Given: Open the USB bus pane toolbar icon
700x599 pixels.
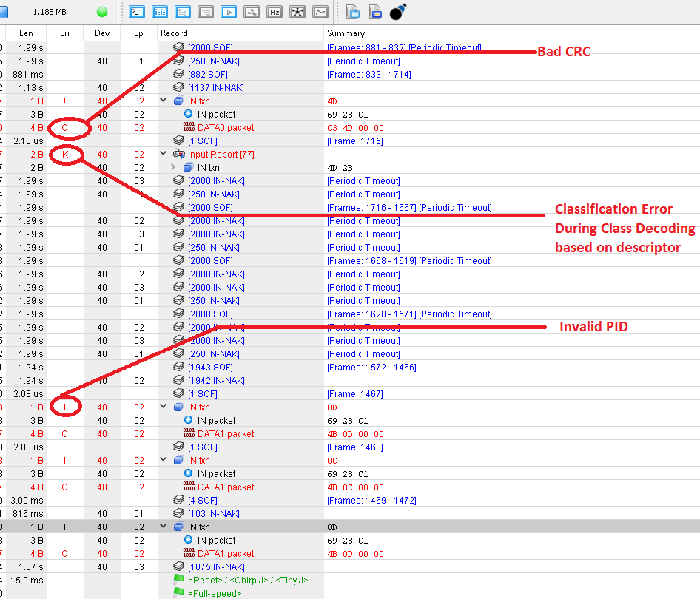Looking at the screenshot, I should [252, 12].
